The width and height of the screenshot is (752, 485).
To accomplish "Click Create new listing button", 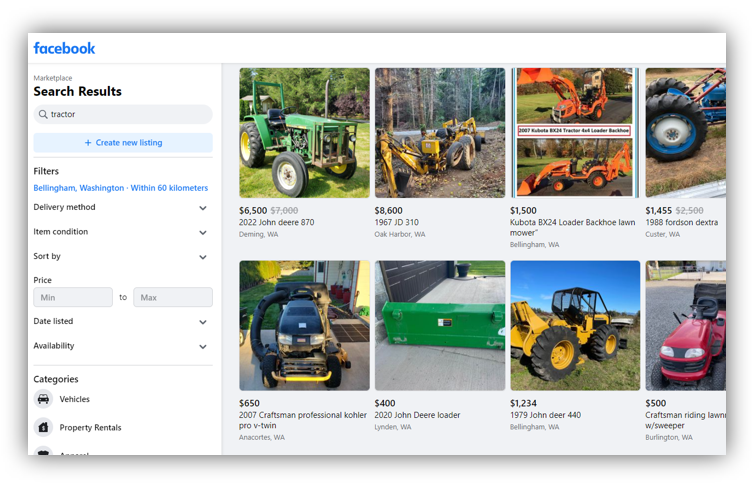I will coord(123,142).
